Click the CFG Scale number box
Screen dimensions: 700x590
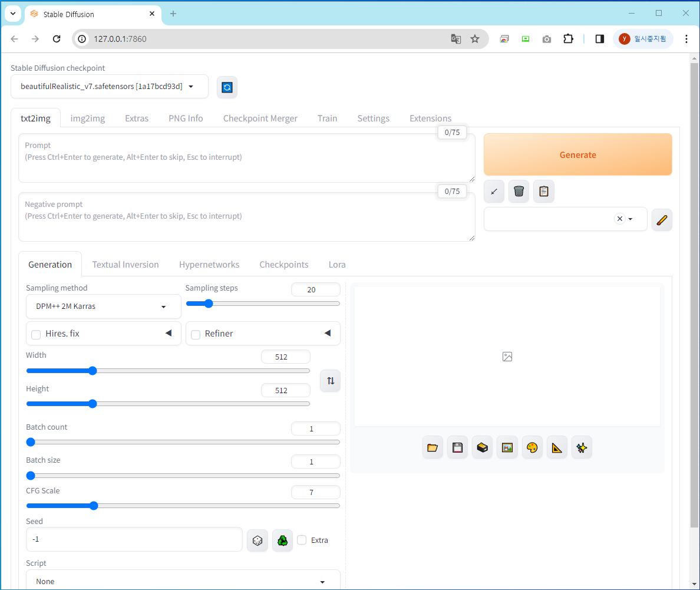click(x=316, y=492)
